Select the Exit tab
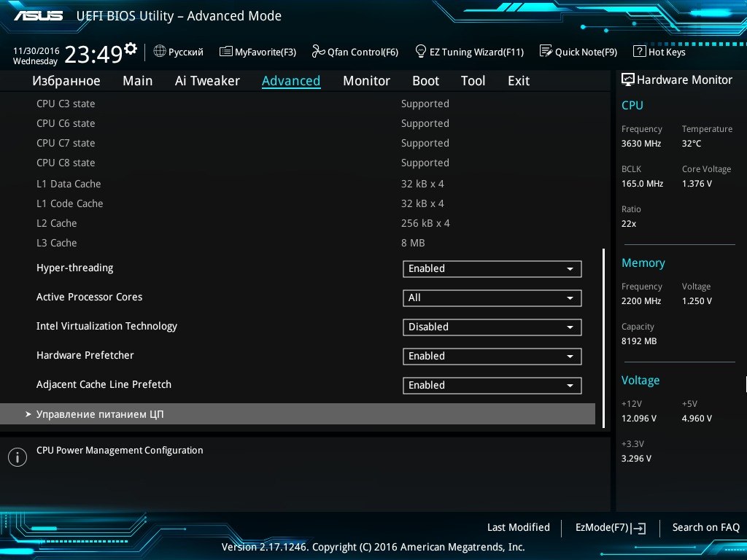This screenshot has height=560, width=747. (519, 81)
